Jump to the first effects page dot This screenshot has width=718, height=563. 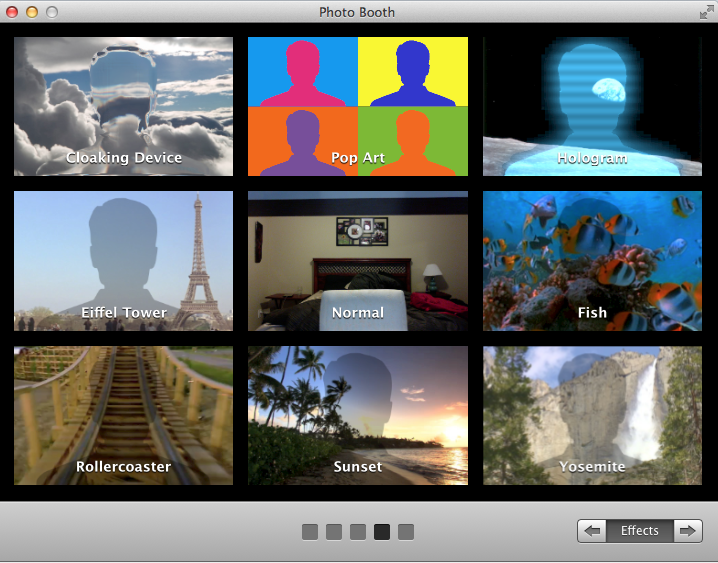[310, 532]
